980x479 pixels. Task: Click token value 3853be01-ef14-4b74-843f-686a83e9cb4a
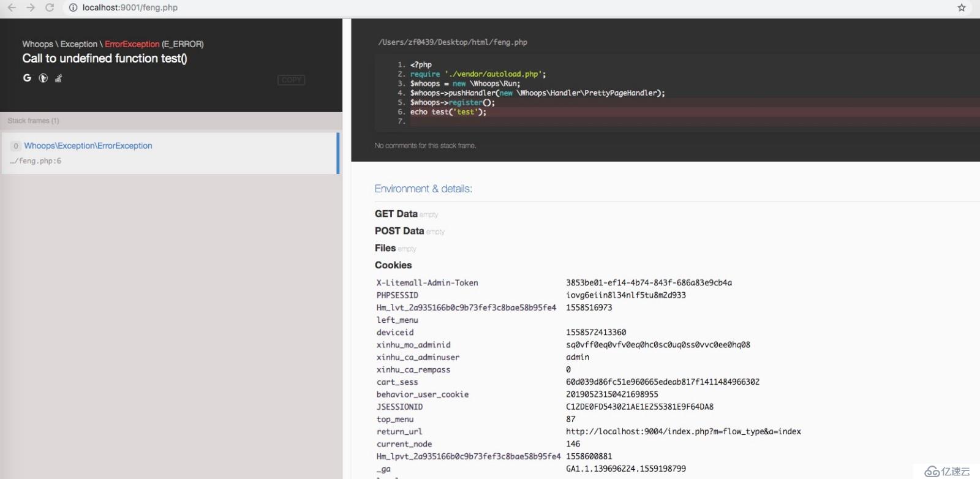tap(649, 283)
